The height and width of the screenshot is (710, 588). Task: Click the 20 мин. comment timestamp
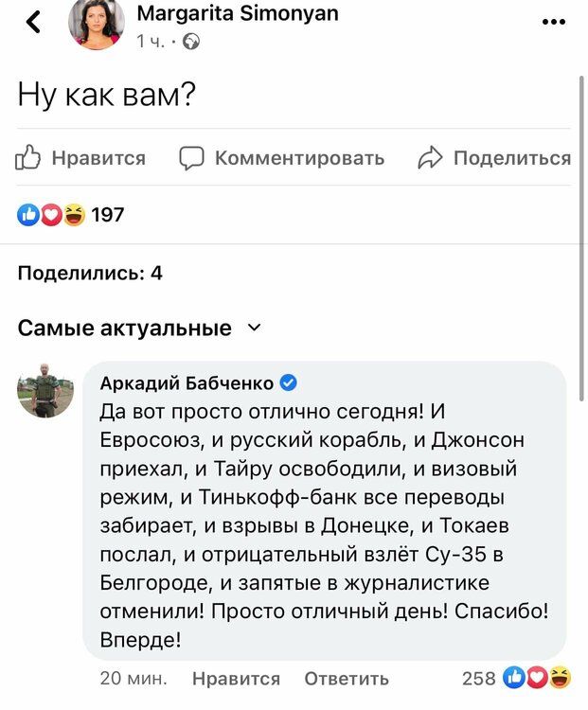point(134,678)
